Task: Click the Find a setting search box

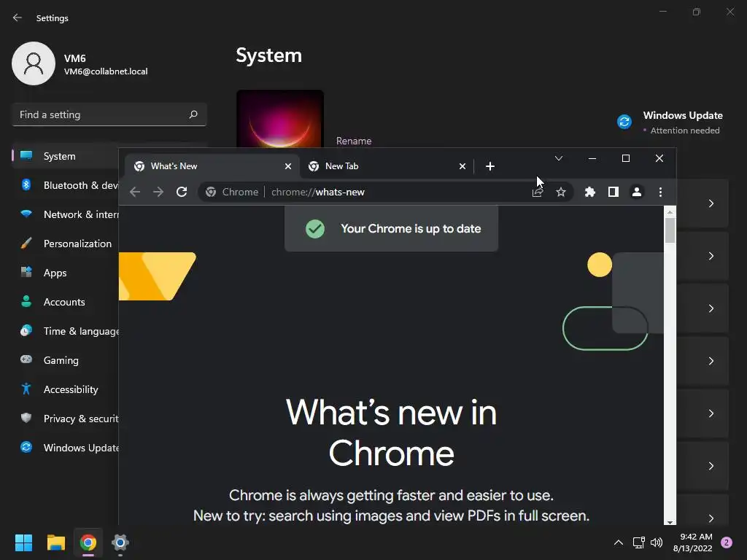Action: pos(109,114)
